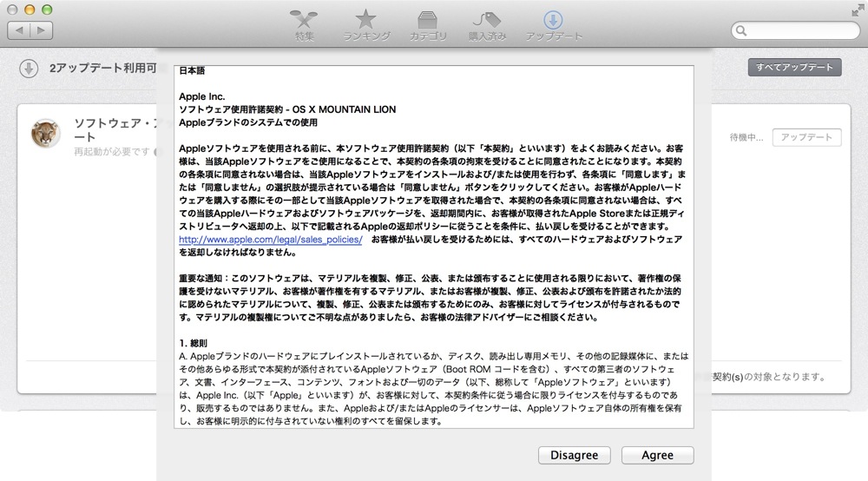Click the Disagree button

click(574, 455)
